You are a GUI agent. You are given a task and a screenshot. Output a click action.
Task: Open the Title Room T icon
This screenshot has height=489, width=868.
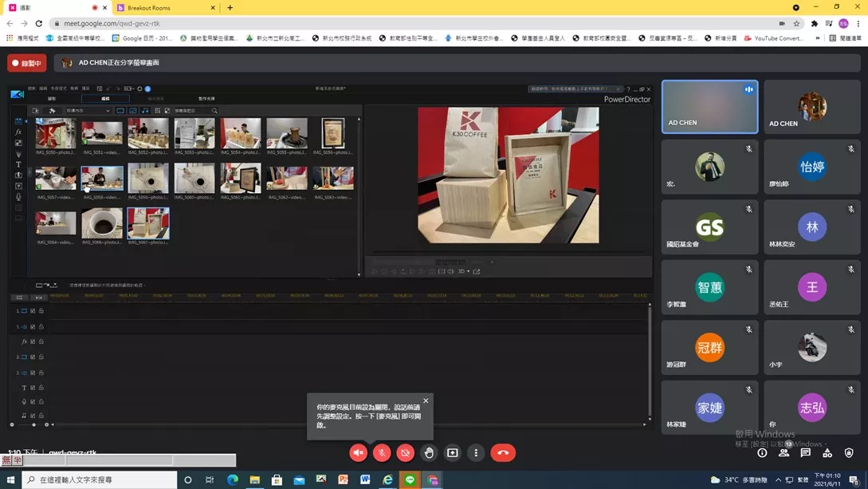tap(18, 164)
